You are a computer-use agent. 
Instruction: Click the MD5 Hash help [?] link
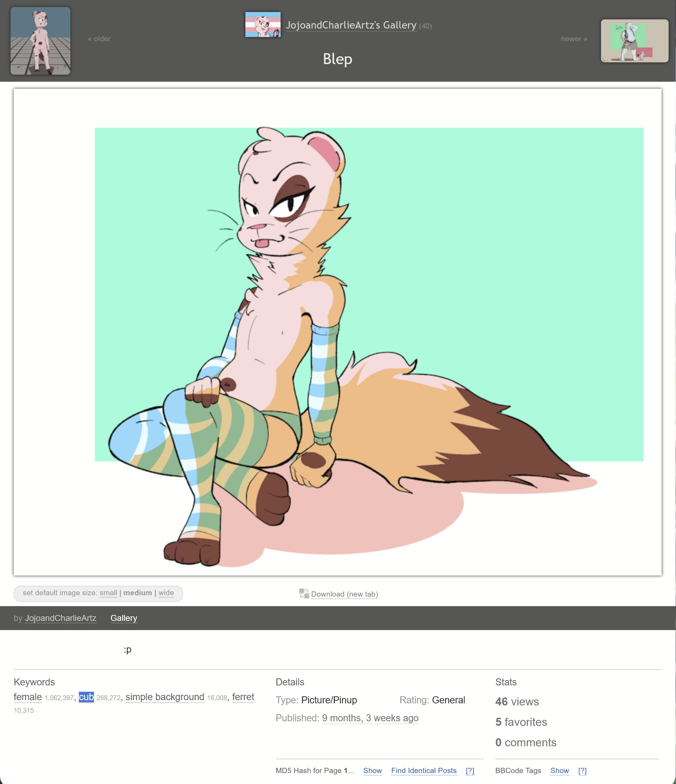click(469, 770)
